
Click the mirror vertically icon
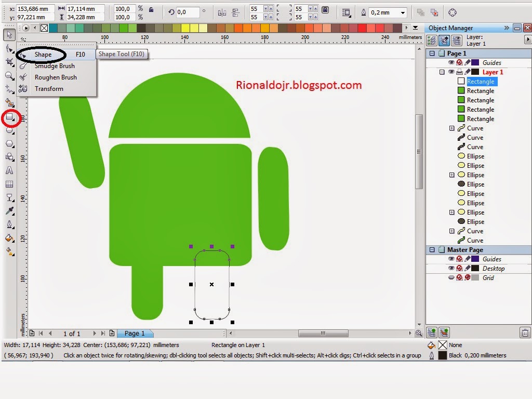(236, 13)
